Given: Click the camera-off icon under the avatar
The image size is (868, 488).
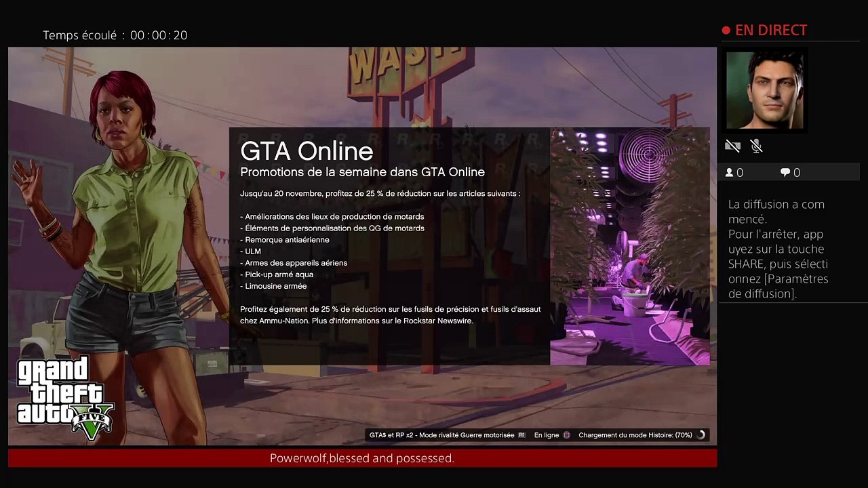Looking at the screenshot, I should tap(732, 146).
